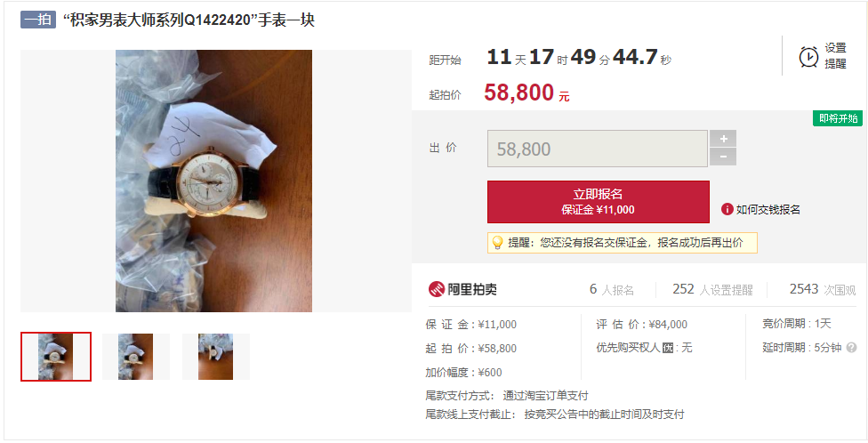Screen dimensions: 868x443
Task: Select the second watch thumbnail
Action: pyautogui.click(x=135, y=357)
